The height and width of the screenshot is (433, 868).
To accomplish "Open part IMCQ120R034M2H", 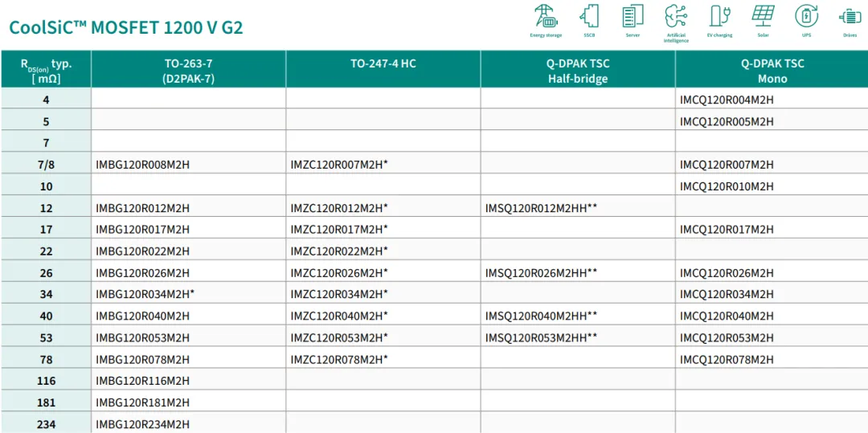I will point(727,294).
